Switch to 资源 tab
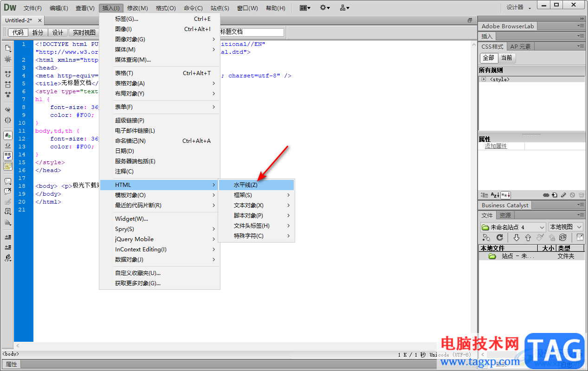The width and height of the screenshot is (588, 371). [x=505, y=215]
